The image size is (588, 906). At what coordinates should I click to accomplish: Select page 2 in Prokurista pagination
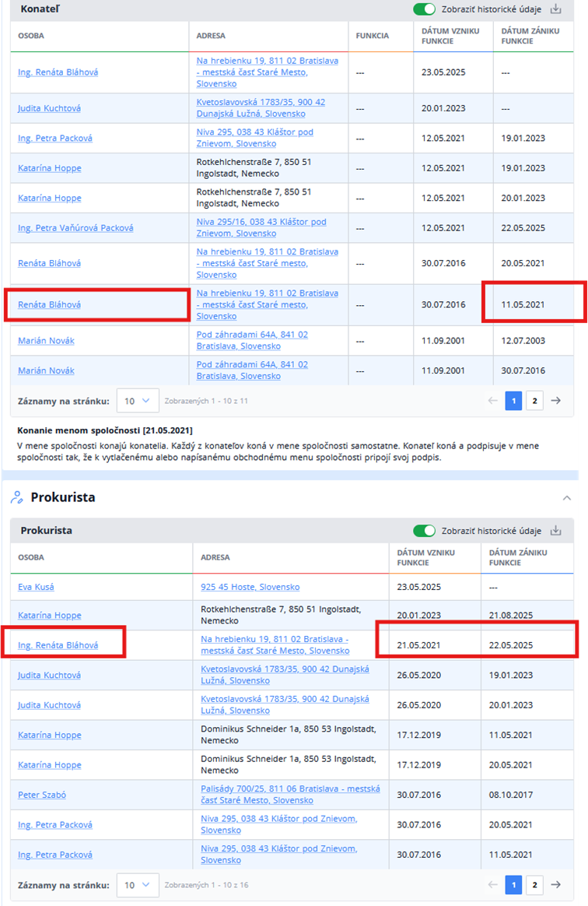coord(534,885)
